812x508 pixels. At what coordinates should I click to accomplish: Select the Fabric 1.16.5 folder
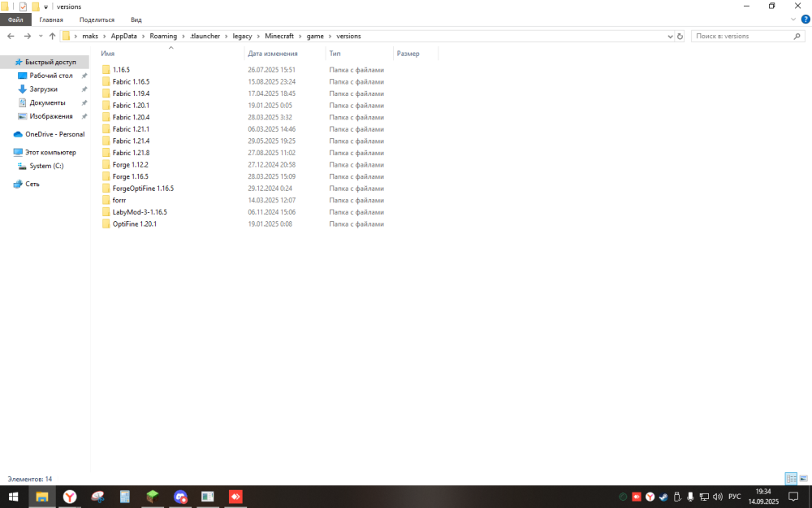pyautogui.click(x=131, y=81)
